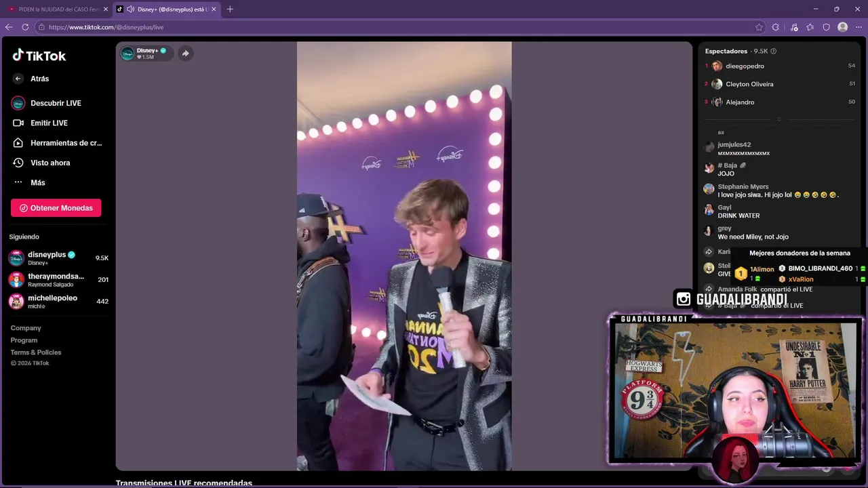Mute the tab via speaker icon
The image size is (868, 488).
click(x=130, y=9)
